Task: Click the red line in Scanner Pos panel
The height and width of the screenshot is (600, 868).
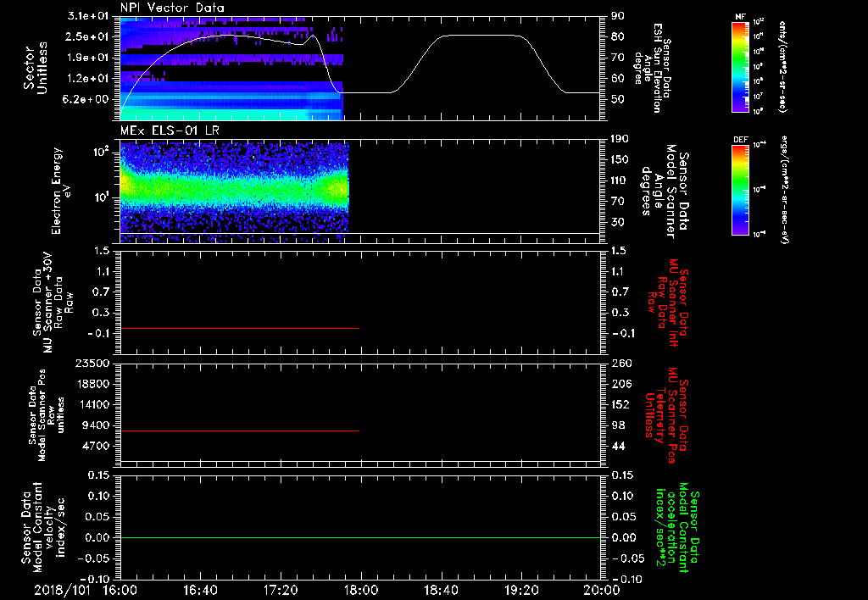Action: click(240, 431)
